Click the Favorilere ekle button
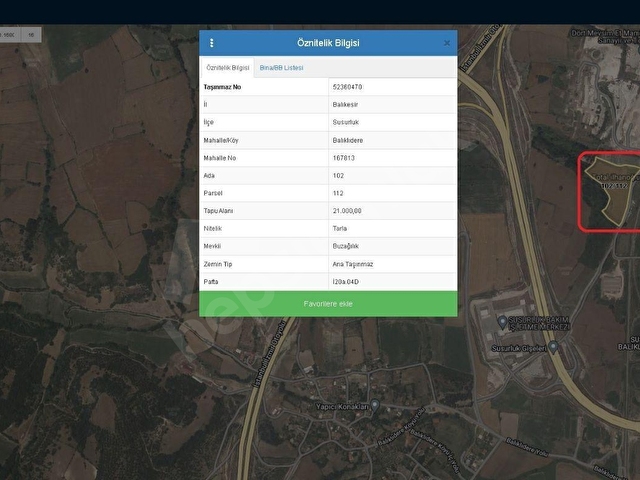 click(328, 304)
